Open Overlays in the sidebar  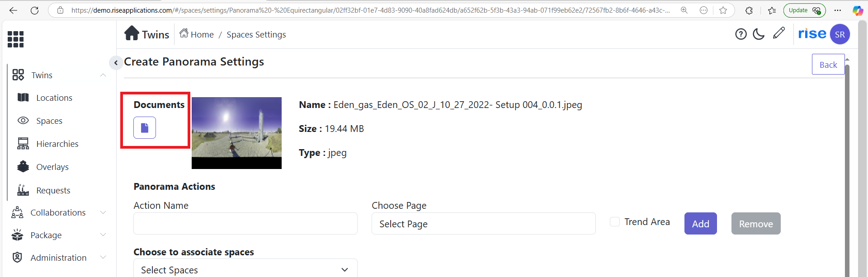tap(52, 167)
